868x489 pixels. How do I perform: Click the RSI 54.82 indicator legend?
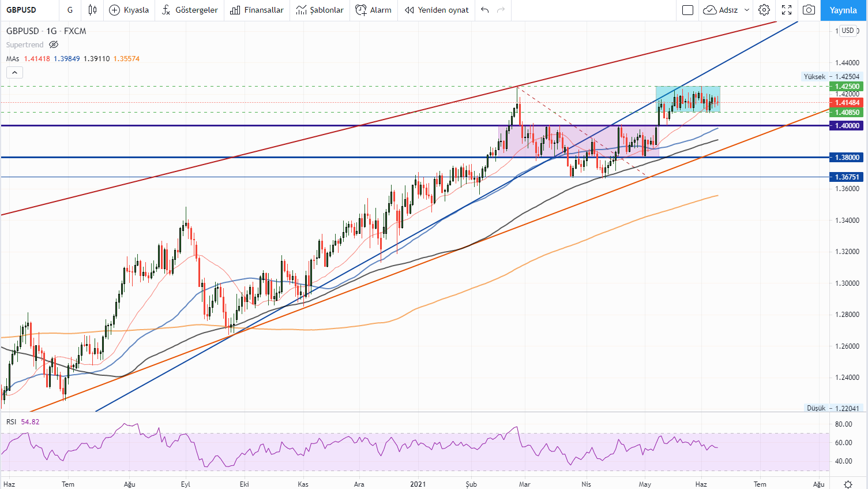pos(23,422)
